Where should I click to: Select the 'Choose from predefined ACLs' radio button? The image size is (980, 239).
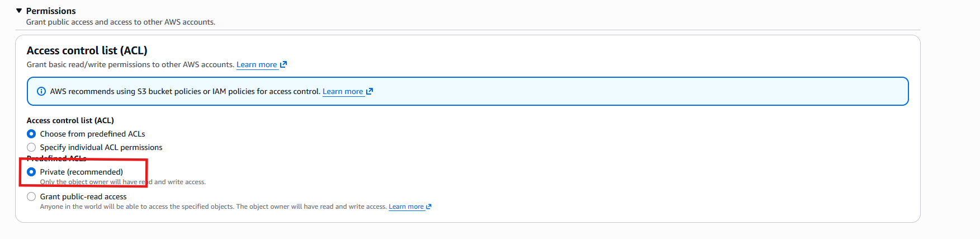click(31, 134)
